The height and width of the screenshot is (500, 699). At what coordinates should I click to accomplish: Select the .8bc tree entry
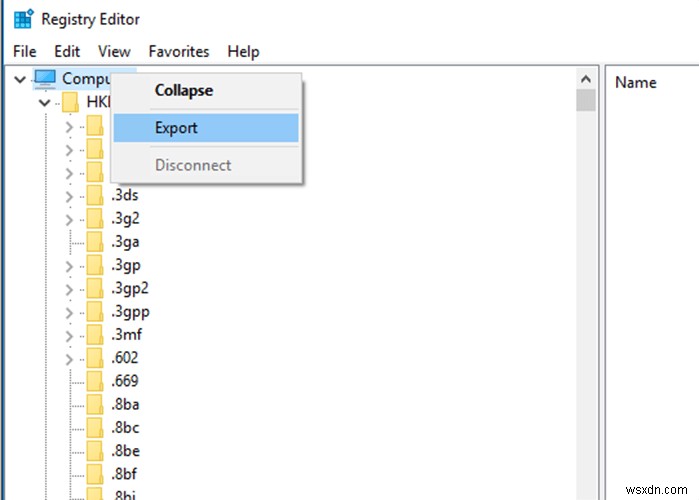tap(125, 427)
